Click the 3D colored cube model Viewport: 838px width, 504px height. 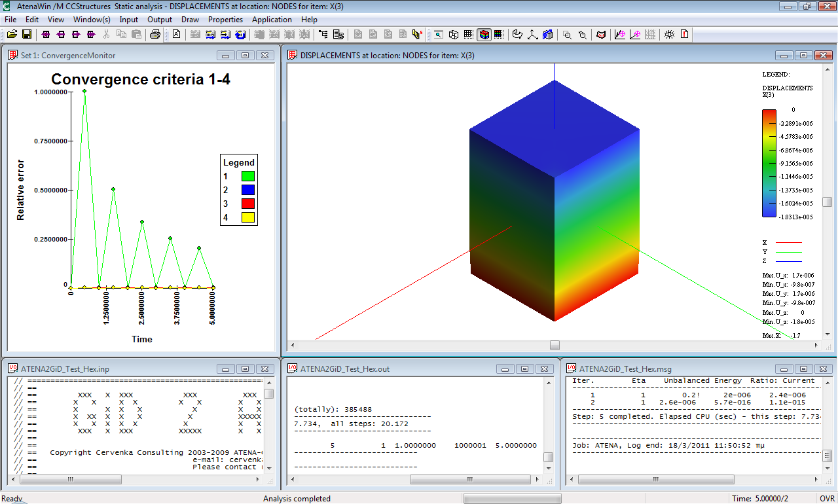tap(554, 201)
